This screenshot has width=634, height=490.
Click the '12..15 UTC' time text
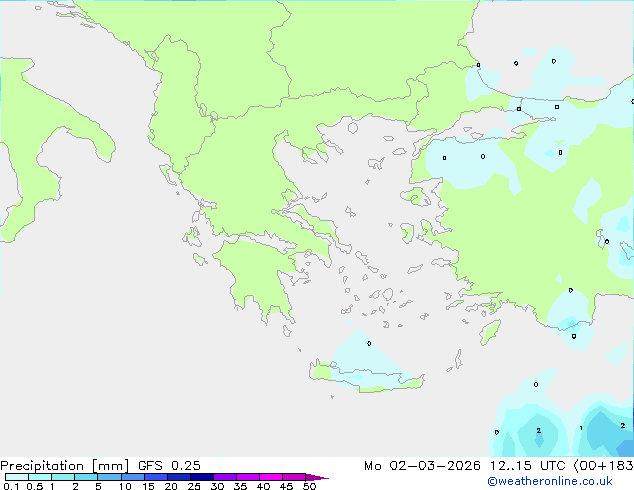[x=527, y=466]
